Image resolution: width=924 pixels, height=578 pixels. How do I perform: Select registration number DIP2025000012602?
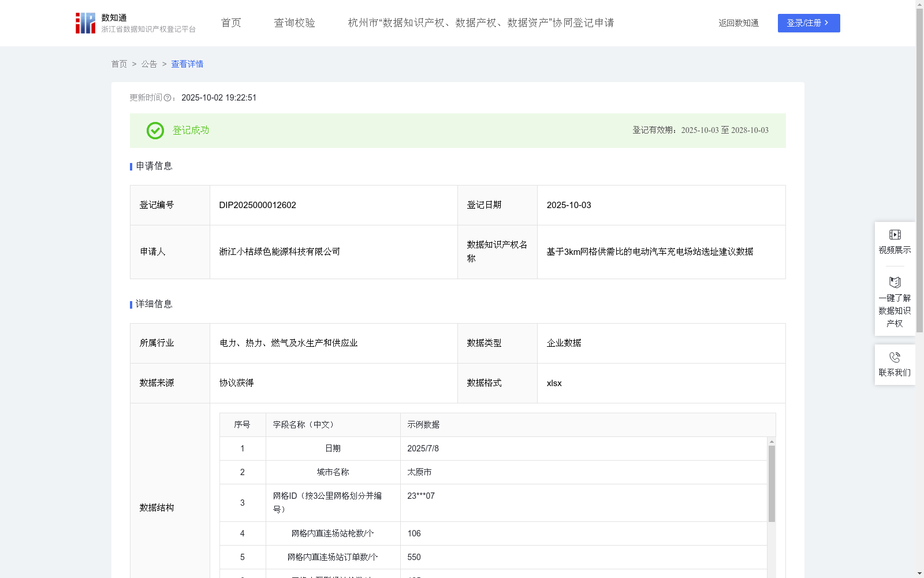click(x=258, y=205)
